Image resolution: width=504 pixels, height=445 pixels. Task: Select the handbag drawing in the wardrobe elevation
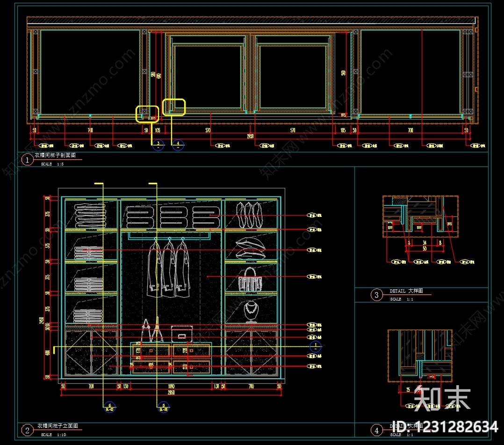pos(250,280)
